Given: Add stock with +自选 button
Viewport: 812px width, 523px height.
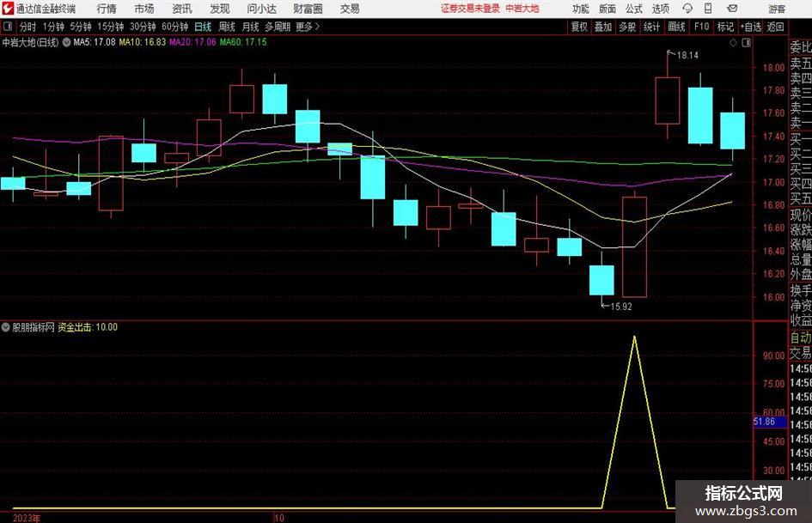Looking at the screenshot, I should pos(750,27).
